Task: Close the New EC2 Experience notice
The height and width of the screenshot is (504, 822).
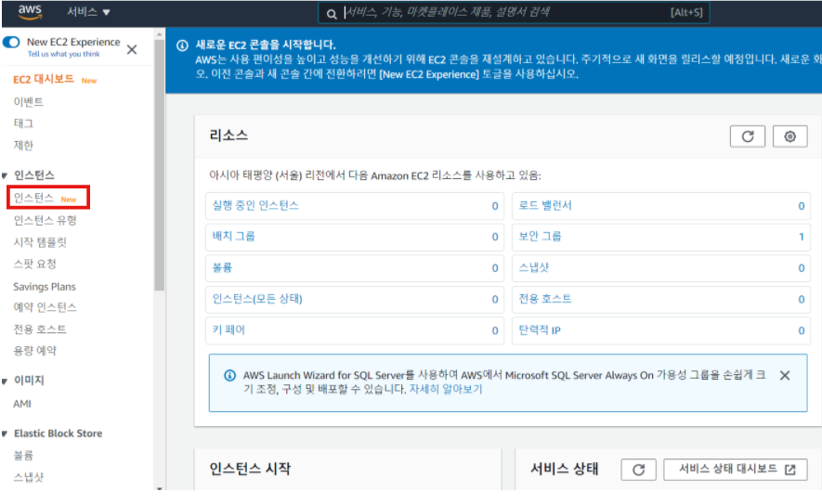Action: pos(132,49)
